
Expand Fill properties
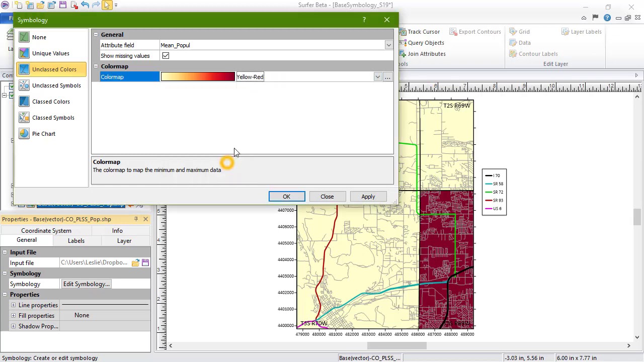pyautogui.click(x=13, y=316)
